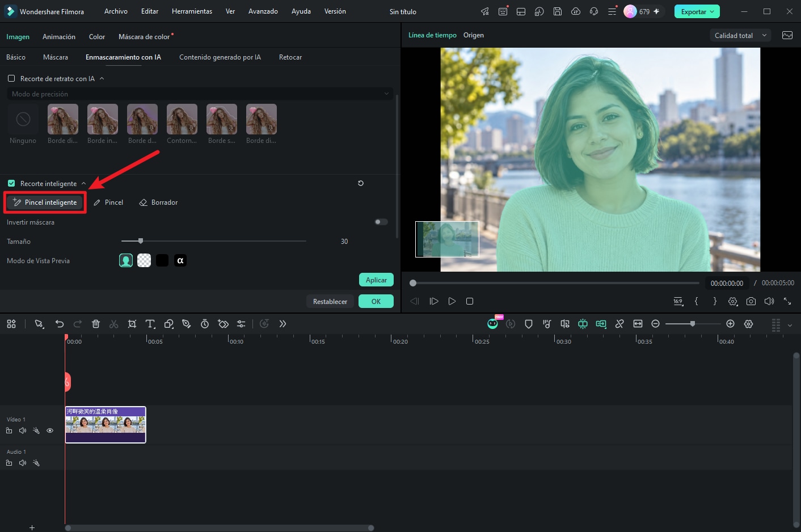Select the black preview mode swatch
801x532 pixels.
tap(162, 260)
